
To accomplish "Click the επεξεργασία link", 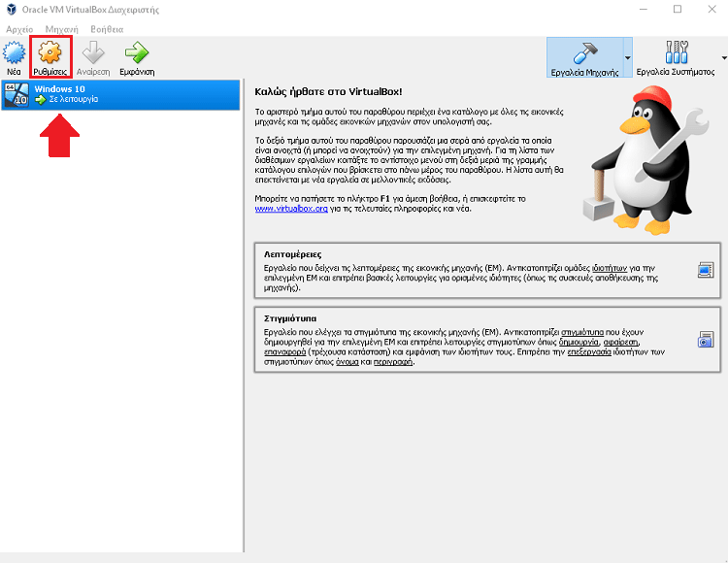I will pyautogui.click(x=589, y=351).
